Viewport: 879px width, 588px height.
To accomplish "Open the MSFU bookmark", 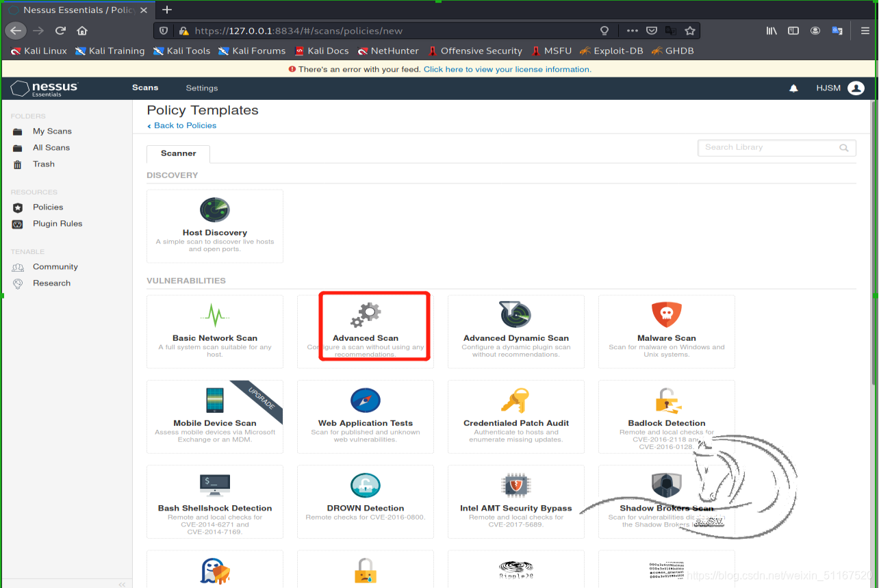I will click(x=551, y=51).
